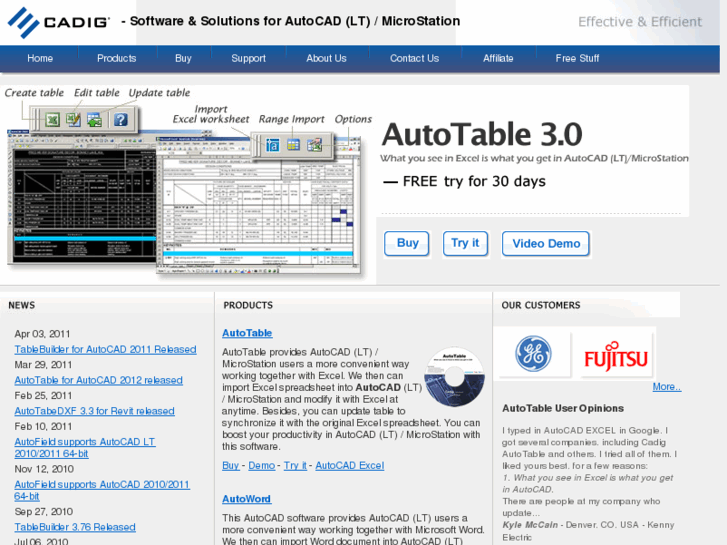Click the Sep 27, 2010 news date
727x545 pixels.
(44, 512)
